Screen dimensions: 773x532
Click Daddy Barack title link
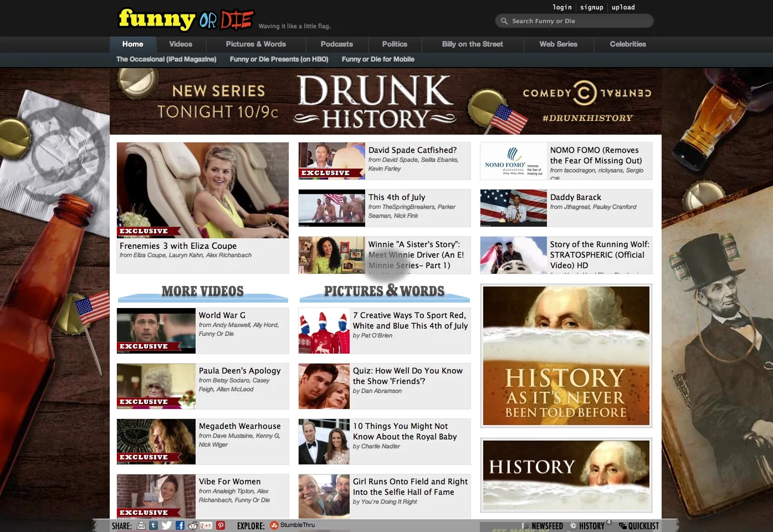pos(575,197)
